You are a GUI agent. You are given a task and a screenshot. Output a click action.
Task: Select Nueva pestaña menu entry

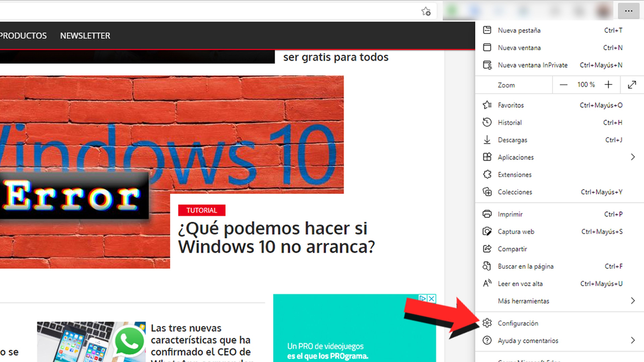pyautogui.click(x=559, y=30)
